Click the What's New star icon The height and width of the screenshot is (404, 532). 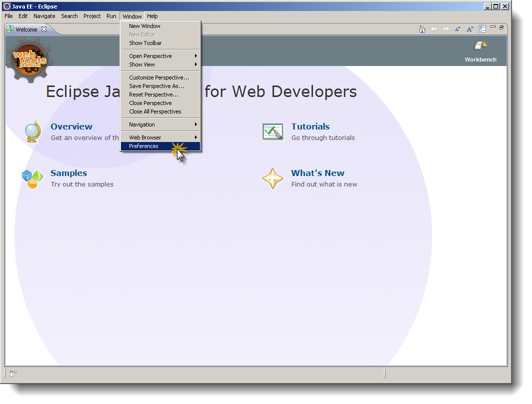pyautogui.click(x=273, y=178)
